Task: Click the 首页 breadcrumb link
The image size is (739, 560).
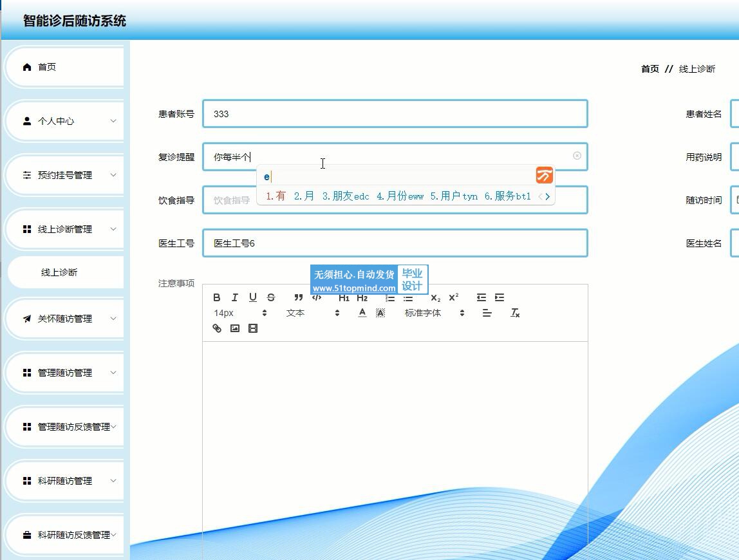Action: (650, 69)
